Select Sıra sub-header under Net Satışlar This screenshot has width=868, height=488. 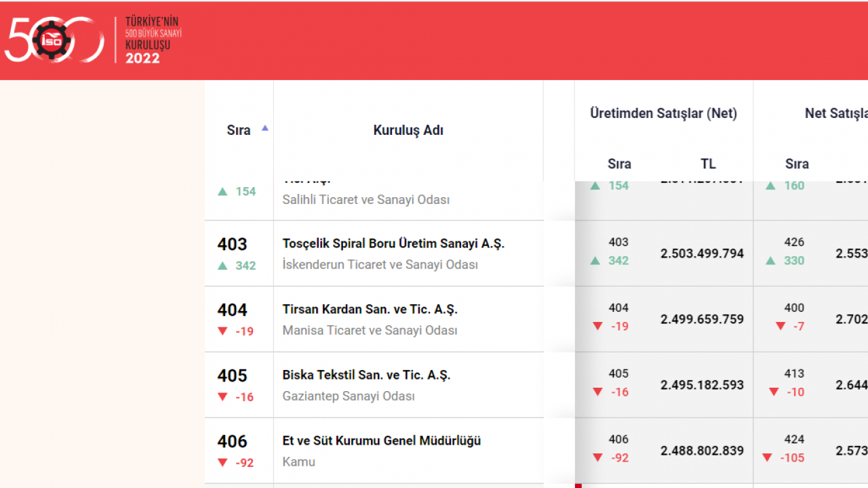(797, 164)
